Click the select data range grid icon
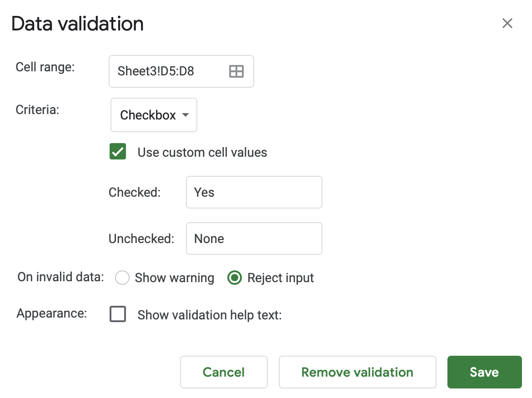 pyautogui.click(x=236, y=71)
